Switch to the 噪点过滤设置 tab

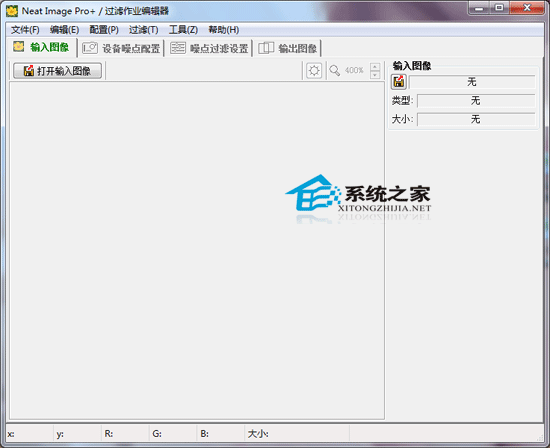tap(209, 48)
